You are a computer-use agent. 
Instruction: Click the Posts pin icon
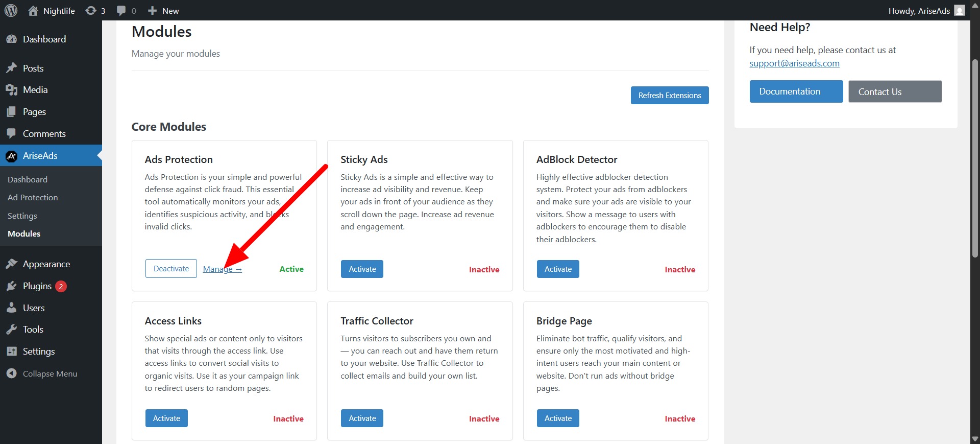(12, 68)
